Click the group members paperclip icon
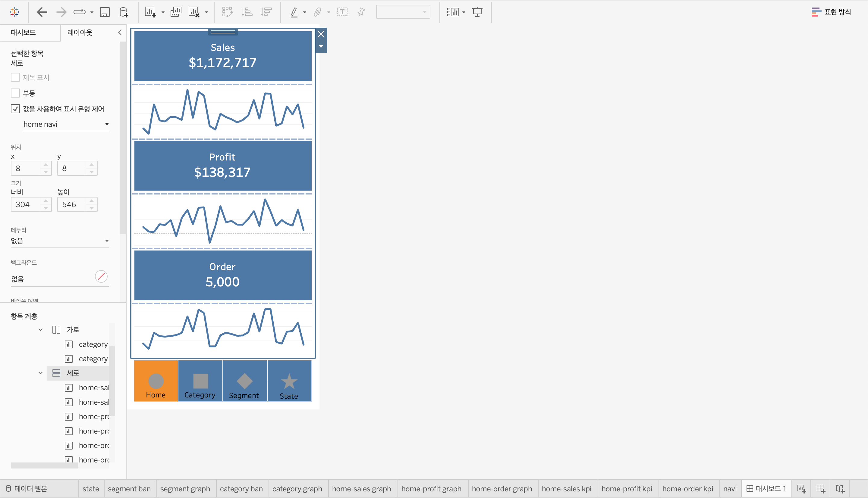This screenshot has height=498, width=868. click(318, 12)
